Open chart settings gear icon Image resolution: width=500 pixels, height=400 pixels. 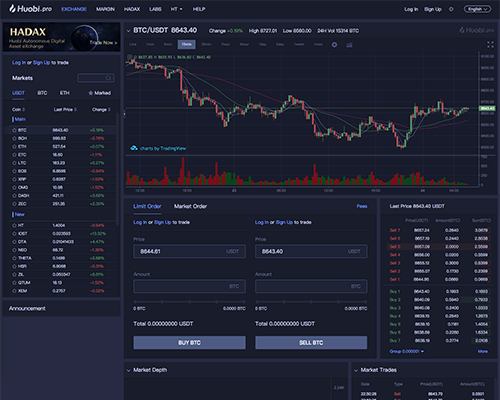point(334,45)
